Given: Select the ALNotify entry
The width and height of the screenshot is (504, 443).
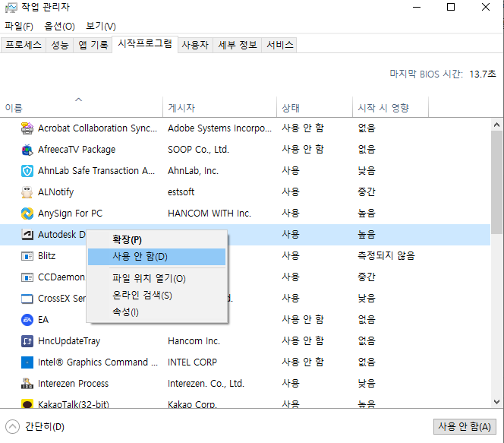Looking at the screenshot, I should pyautogui.click(x=56, y=192).
